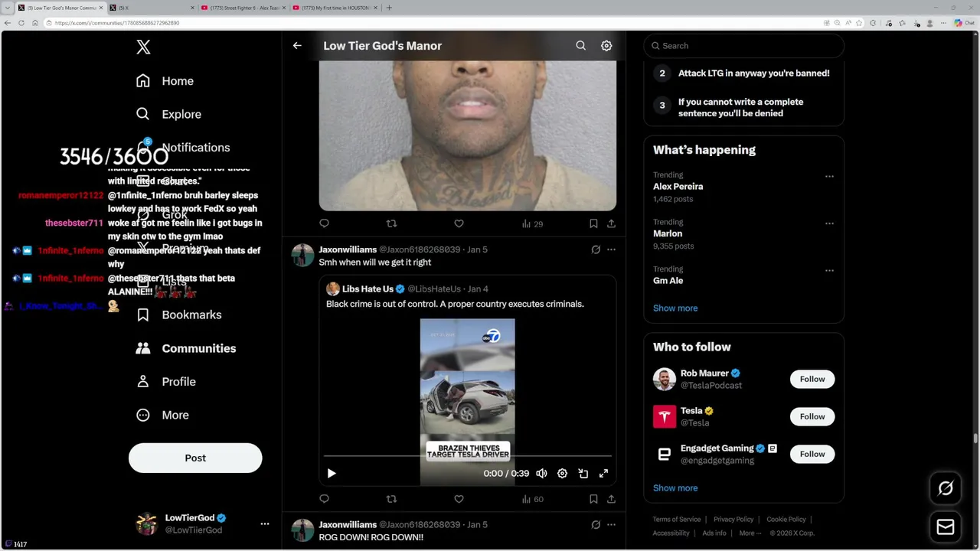
Task: Open options for Gm Ale trend
Action: click(x=829, y=271)
